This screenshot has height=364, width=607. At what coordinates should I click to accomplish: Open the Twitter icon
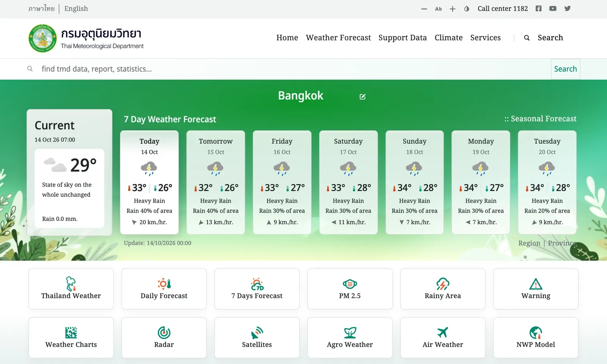(x=568, y=8)
